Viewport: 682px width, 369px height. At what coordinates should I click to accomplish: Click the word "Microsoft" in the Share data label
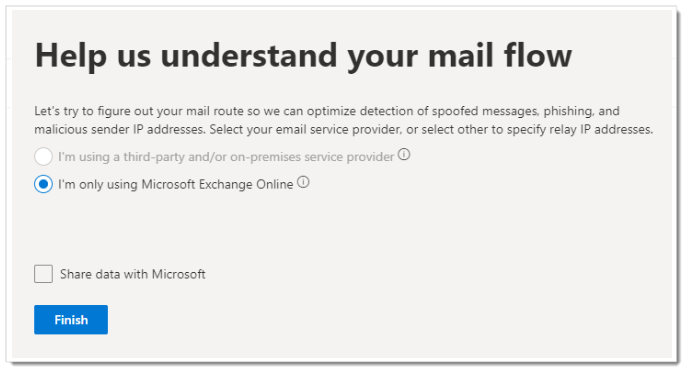click(x=178, y=274)
